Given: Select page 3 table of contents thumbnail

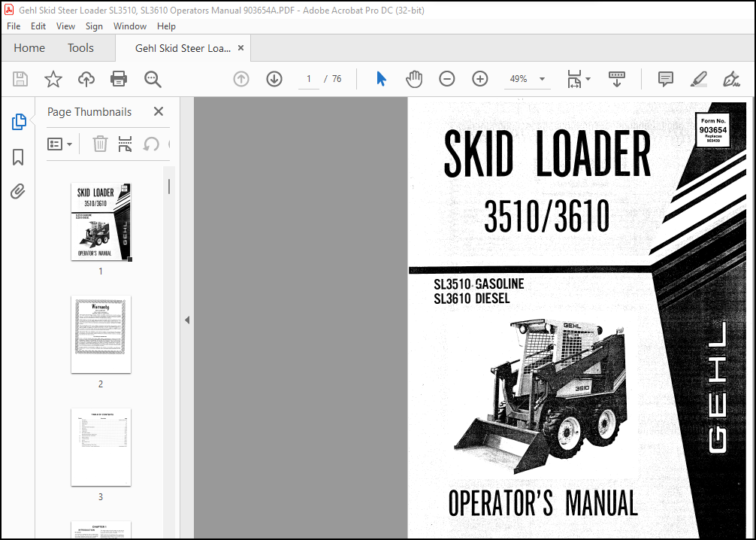Looking at the screenshot, I should pos(101,447).
